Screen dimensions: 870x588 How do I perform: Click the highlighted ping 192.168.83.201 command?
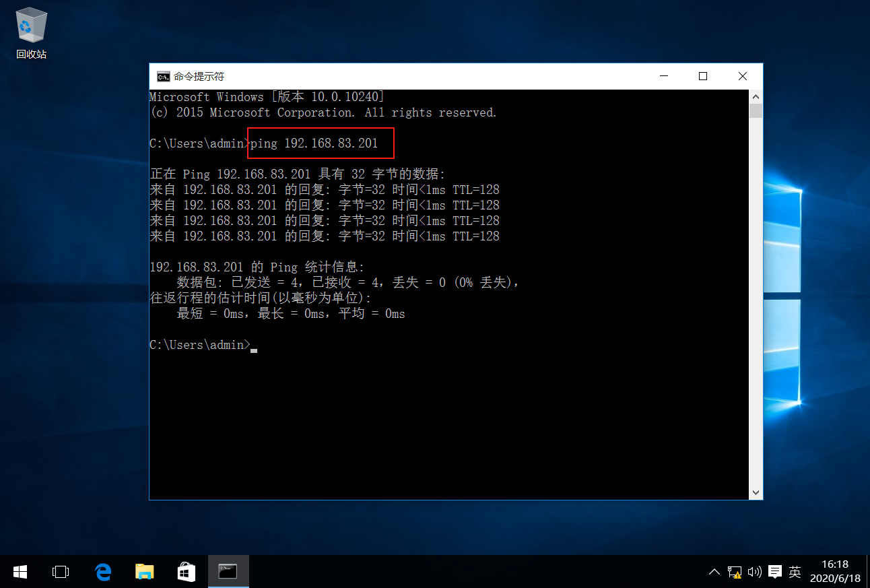pos(320,143)
